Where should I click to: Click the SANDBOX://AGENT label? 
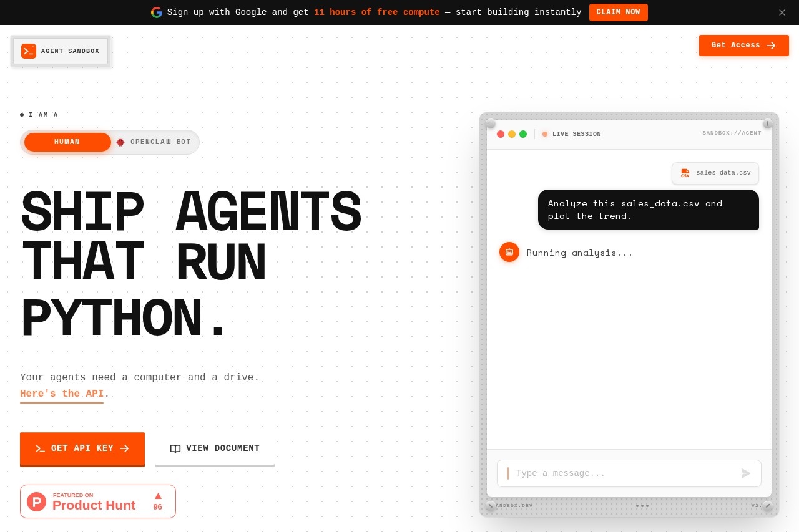point(732,133)
